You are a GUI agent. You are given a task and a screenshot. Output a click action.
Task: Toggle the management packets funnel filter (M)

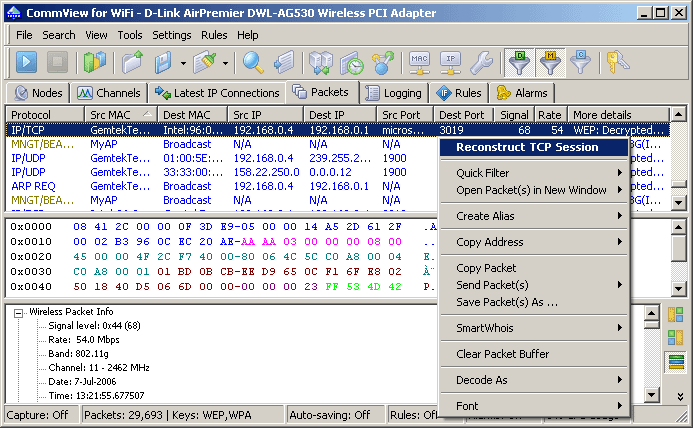coord(550,62)
